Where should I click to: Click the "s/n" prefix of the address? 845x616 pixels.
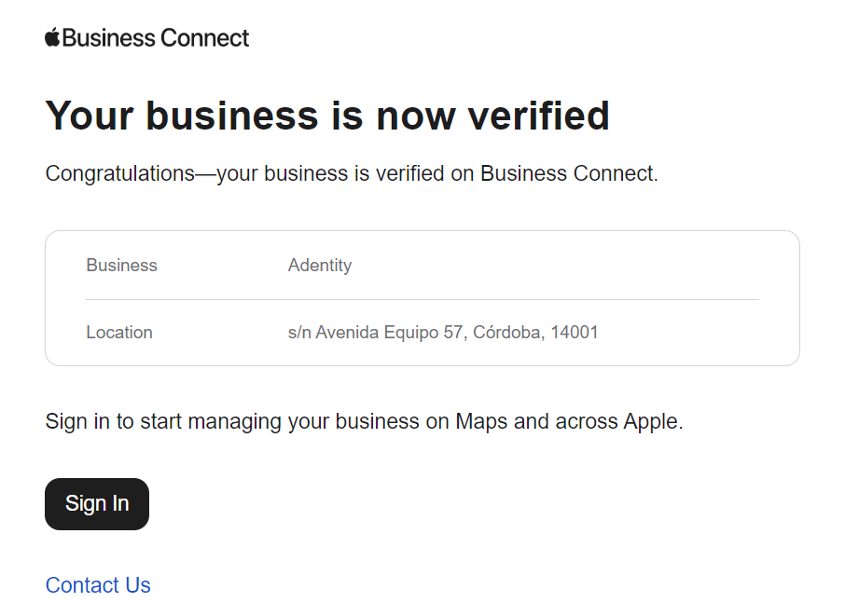pos(299,333)
